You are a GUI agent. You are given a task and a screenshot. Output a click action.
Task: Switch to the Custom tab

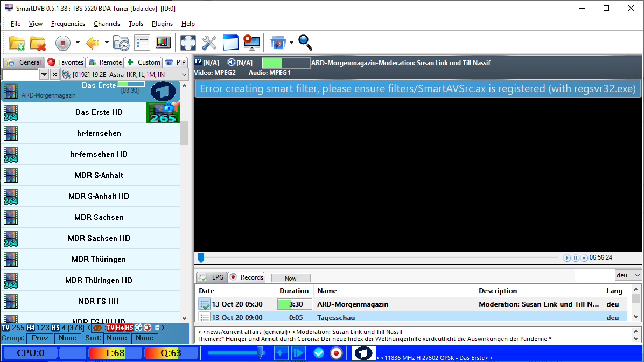(x=144, y=62)
